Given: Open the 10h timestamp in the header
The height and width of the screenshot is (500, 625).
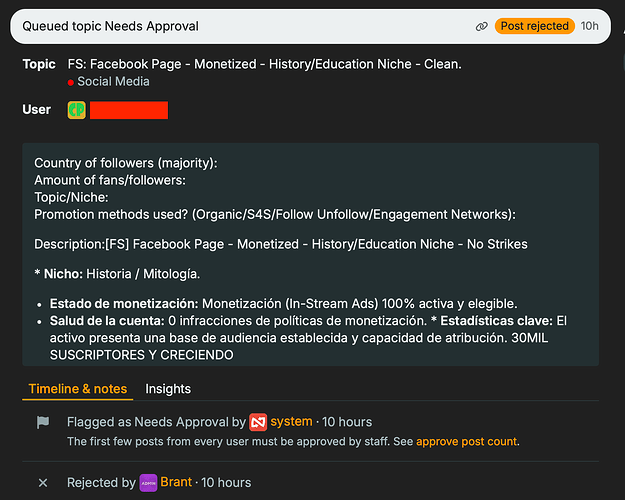Looking at the screenshot, I should tap(590, 26).
